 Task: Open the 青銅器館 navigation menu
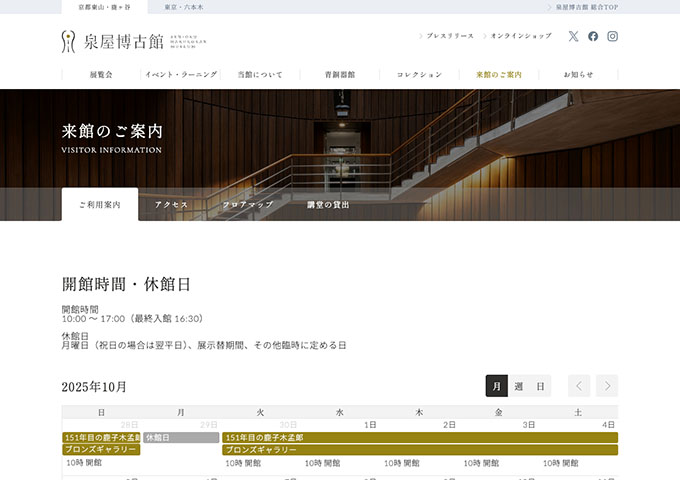coord(339,75)
